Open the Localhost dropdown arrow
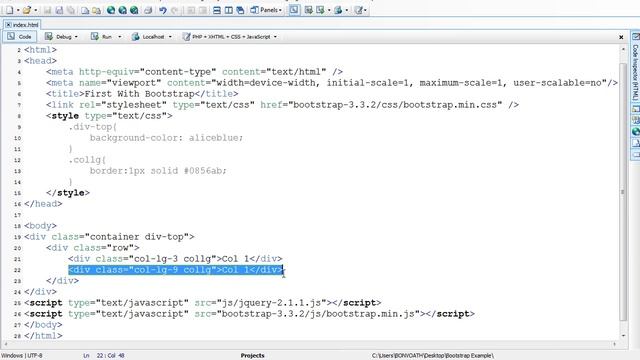 (170, 37)
